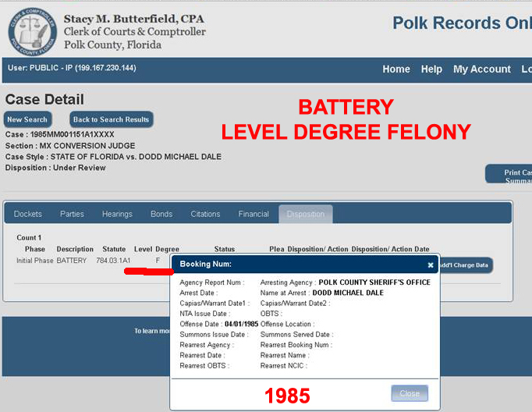Click the degree value F
This screenshot has height=412, width=532.
click(158, 261)
